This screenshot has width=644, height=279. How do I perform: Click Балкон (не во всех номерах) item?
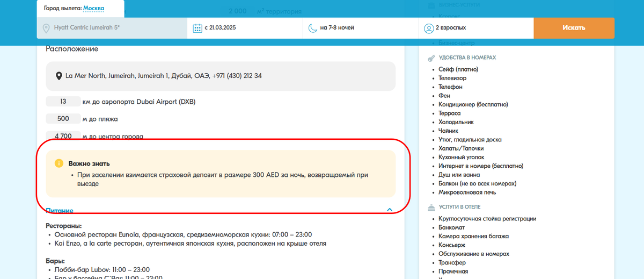(478, 183)
